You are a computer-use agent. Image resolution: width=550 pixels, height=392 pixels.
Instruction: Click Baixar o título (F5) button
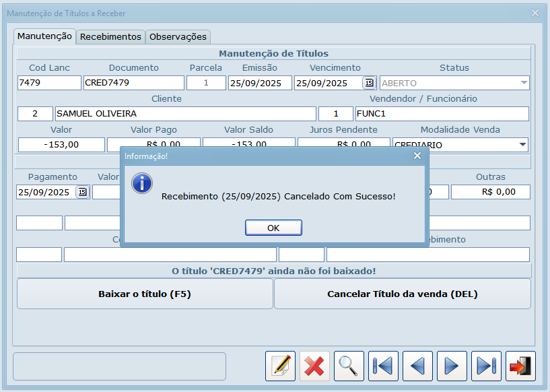pos(145,294)
